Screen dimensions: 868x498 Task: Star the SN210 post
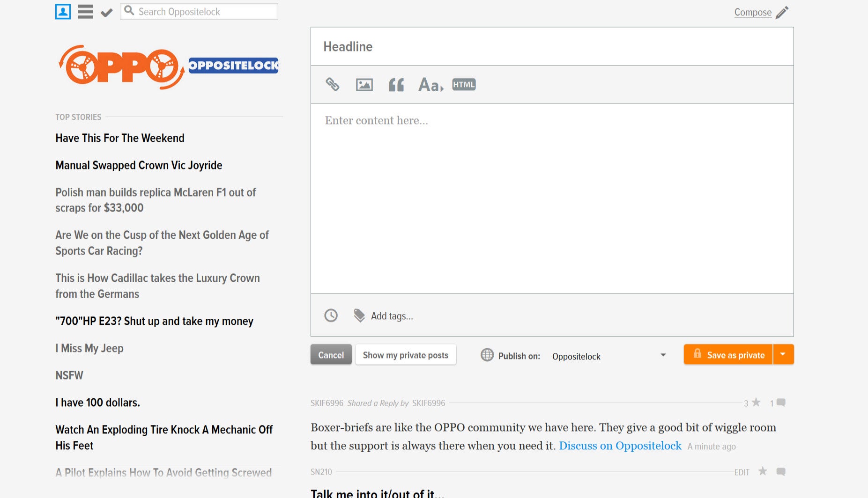(x=763, y=471)
